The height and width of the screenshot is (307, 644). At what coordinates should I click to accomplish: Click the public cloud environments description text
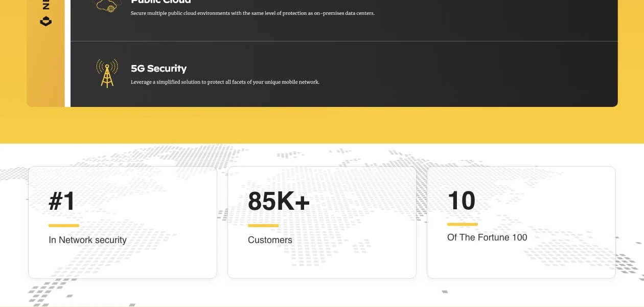pyautogui.click(x=252, y=13)
